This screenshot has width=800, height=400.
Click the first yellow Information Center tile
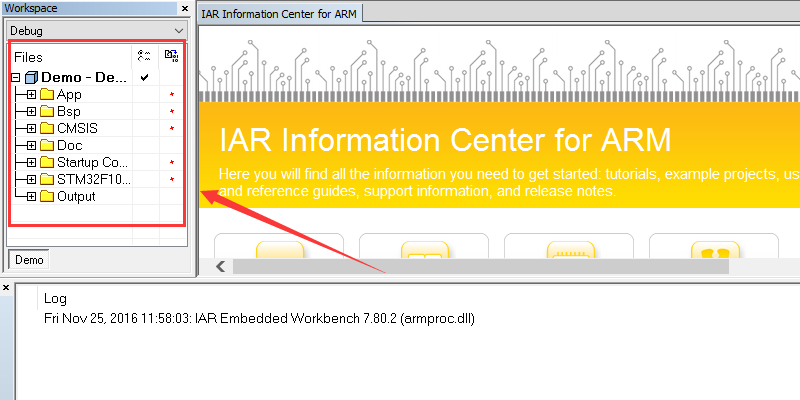(x=279, y=246)
